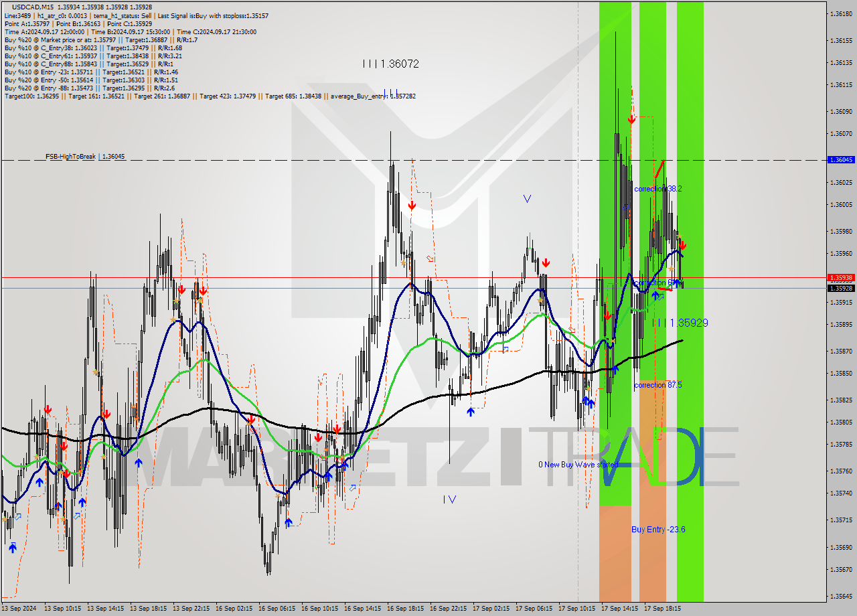Click the 1.35760 price axis label
The height and width of the screenshot is (616, 857).
(x=841, y=471)
